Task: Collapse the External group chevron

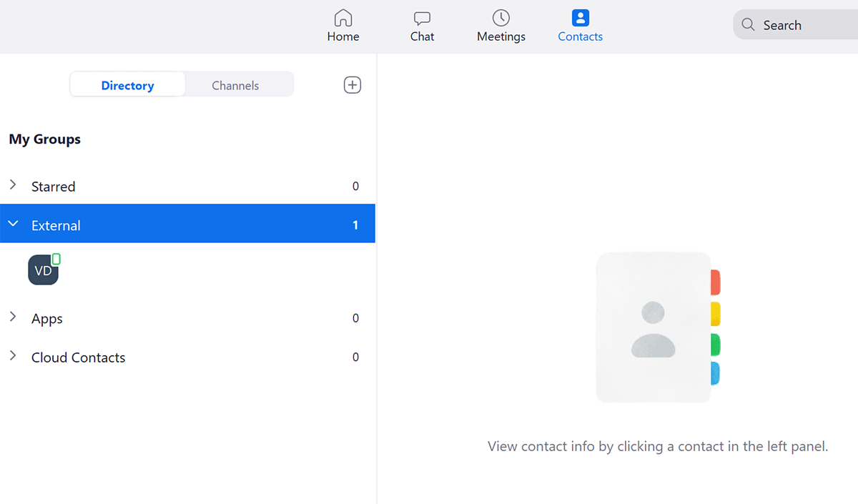Action: tap(13, 224)
